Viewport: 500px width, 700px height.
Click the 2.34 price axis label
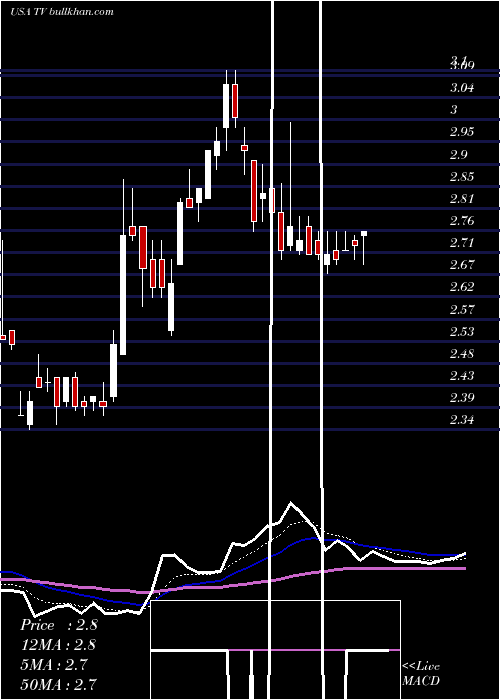[x=462, y=420]
